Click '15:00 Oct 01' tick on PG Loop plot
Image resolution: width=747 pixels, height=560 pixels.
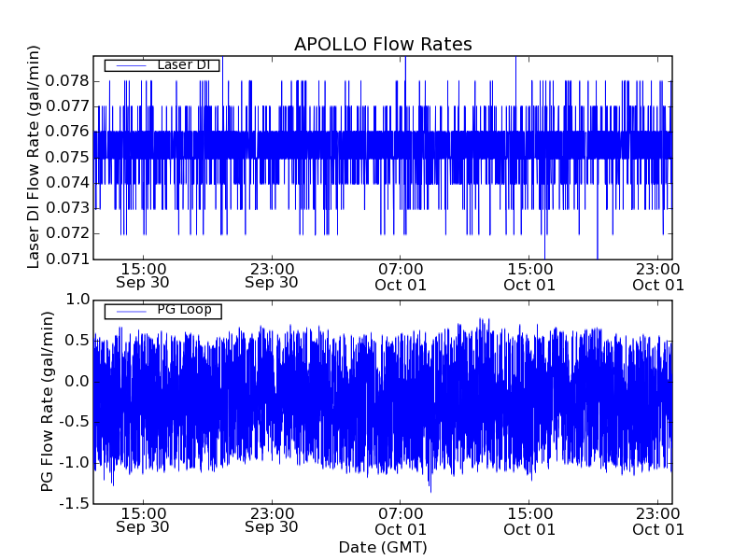[529, 522]
